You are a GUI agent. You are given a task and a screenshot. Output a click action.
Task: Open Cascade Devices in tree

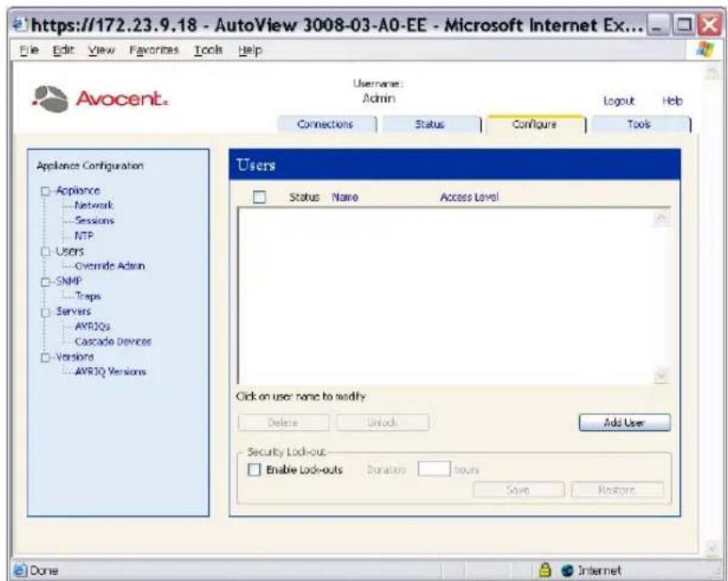click(x=113, y=342)
